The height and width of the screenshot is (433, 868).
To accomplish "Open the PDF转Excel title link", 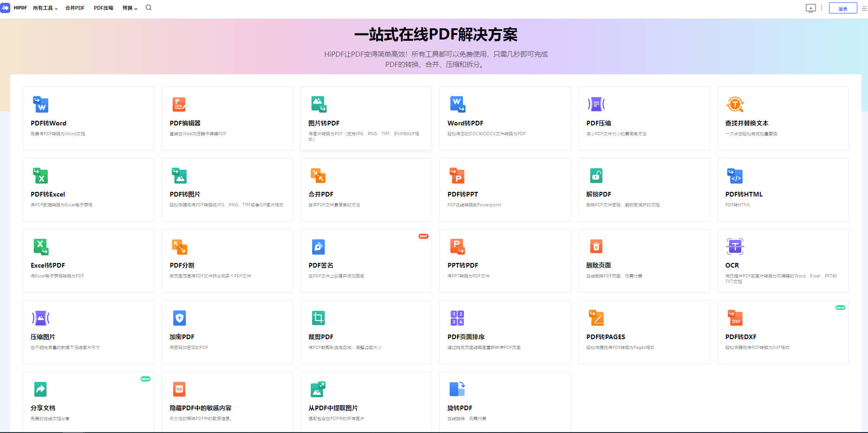I will [48, 194].
